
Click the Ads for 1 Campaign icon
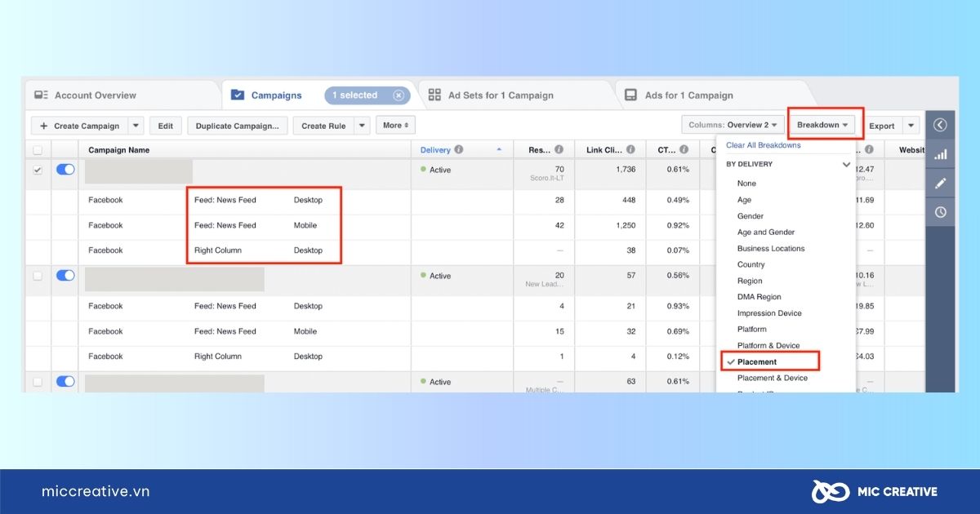pyautogui.click(x=631, y=95)
